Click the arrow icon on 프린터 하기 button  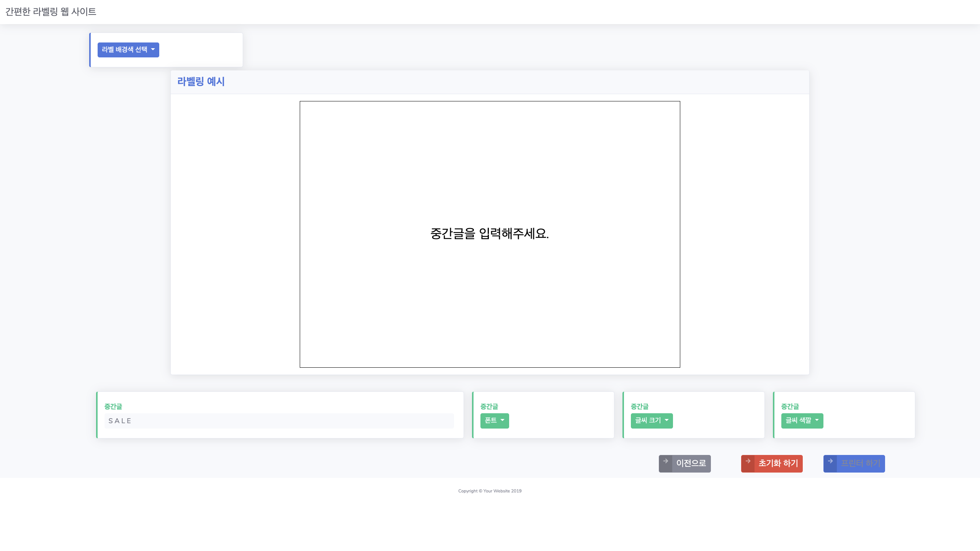tap(830, 461)
